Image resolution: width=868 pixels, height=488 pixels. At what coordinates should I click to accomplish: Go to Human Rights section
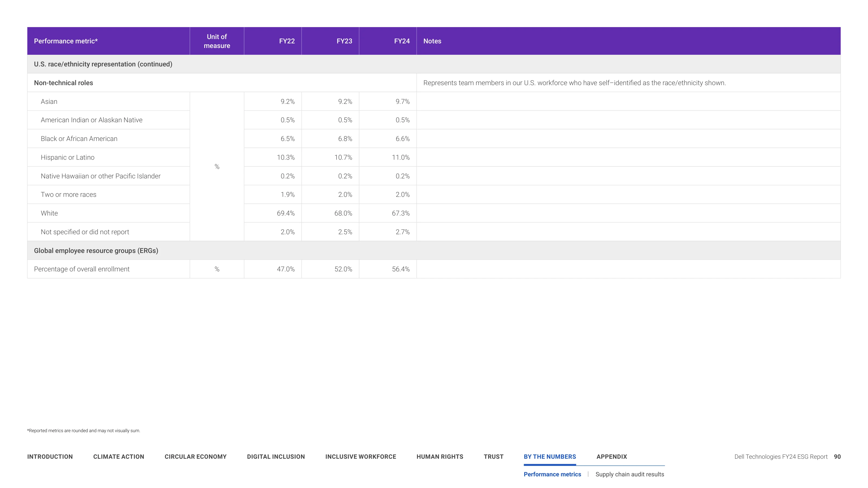pyautogui.click(x=440, y=456)
